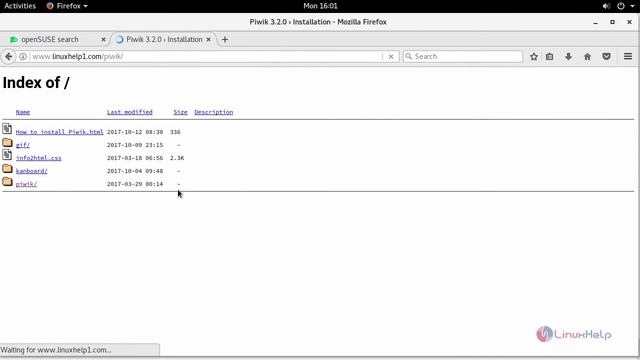Click the folder icon beside gif/
The height and width of the screenshot is (360, 640).
click(7, 142)
